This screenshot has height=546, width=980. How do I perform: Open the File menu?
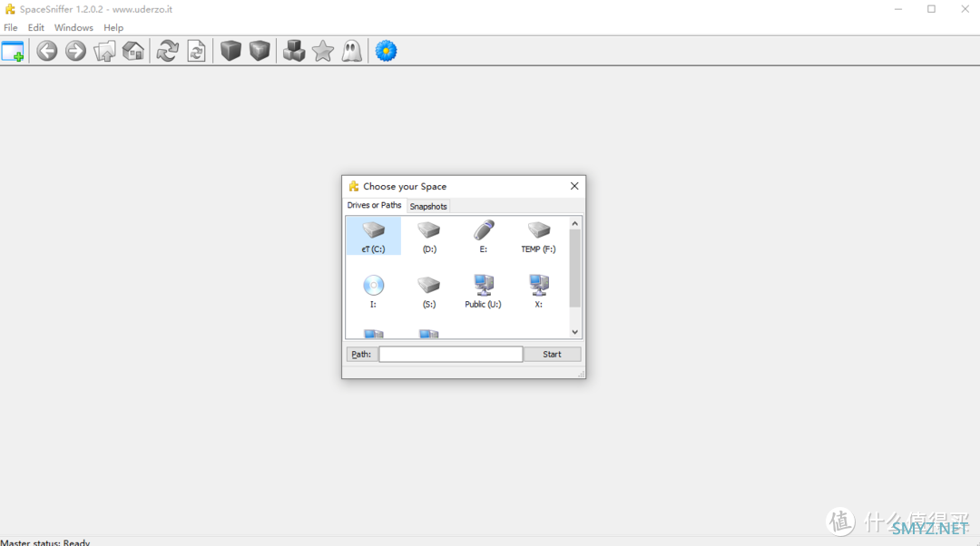11,27
